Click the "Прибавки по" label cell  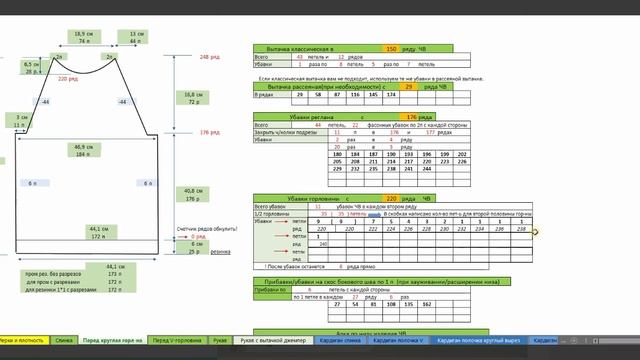pyautogui.click(x=272, y=289)
